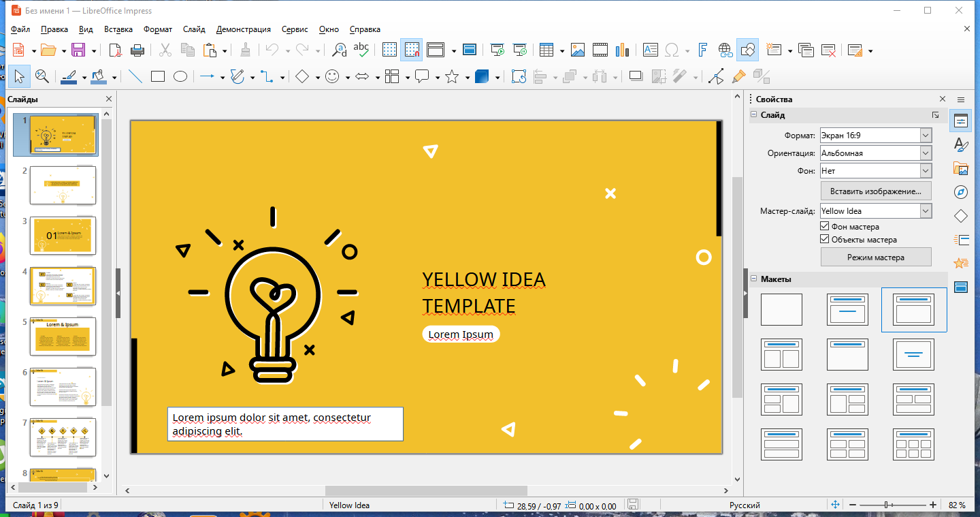Open Line color picker dropdown arrow
Viewport: 980px width, 517px height.
(85, 77)
